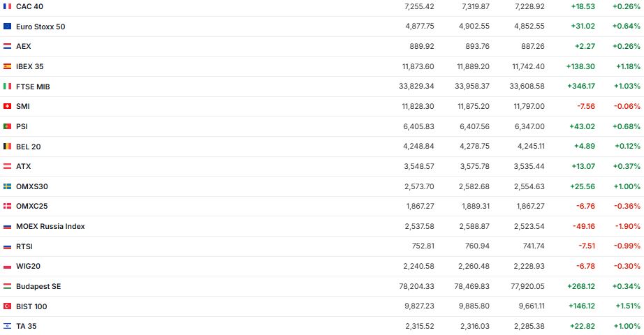This screenshot has height=335, width=644.
Task: Open the CAC 40 index link
Action: [29, 6]
